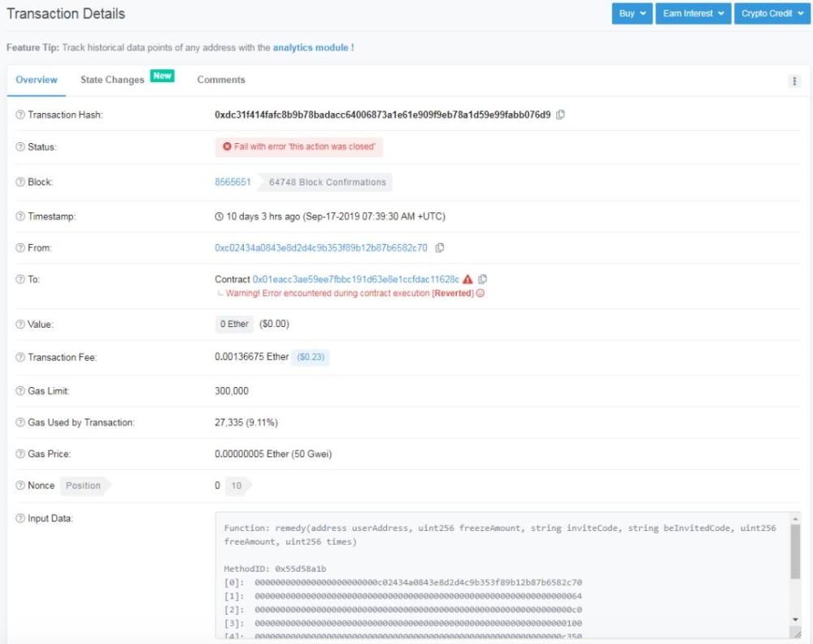The height and width of the screenshot is (644, 813).
Task: Click the sad face icon after Reverted
Action: (480, 293)
